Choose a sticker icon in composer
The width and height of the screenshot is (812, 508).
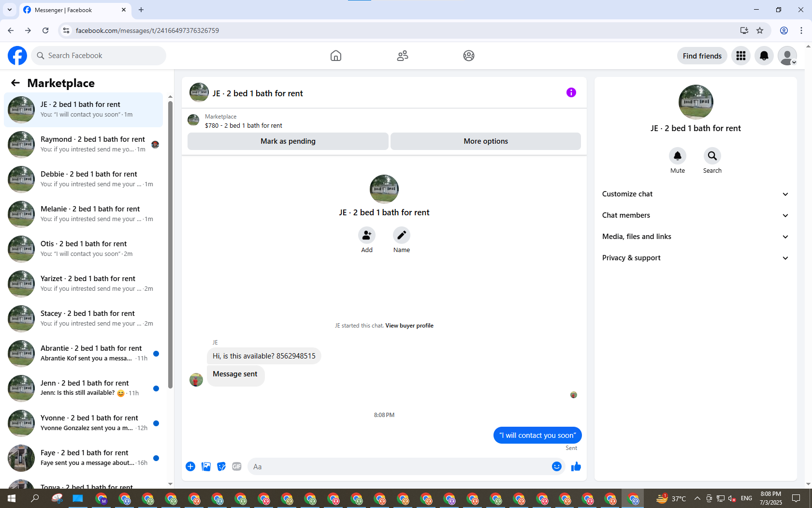click(221, 466)
